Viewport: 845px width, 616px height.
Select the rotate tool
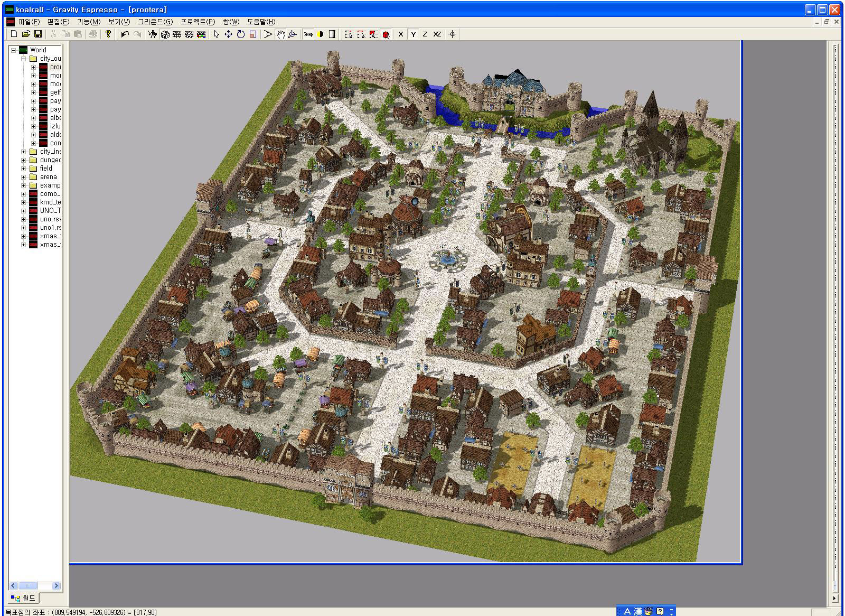point(240,34)
